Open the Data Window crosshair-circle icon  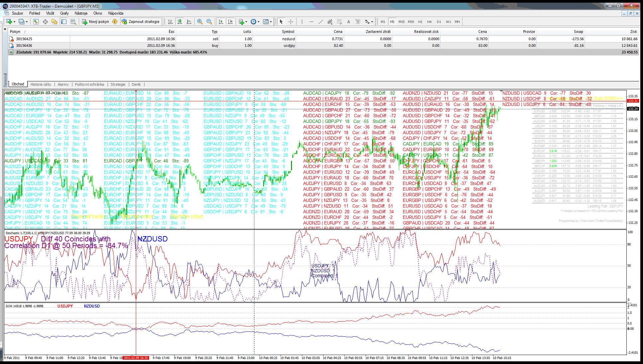45,22
